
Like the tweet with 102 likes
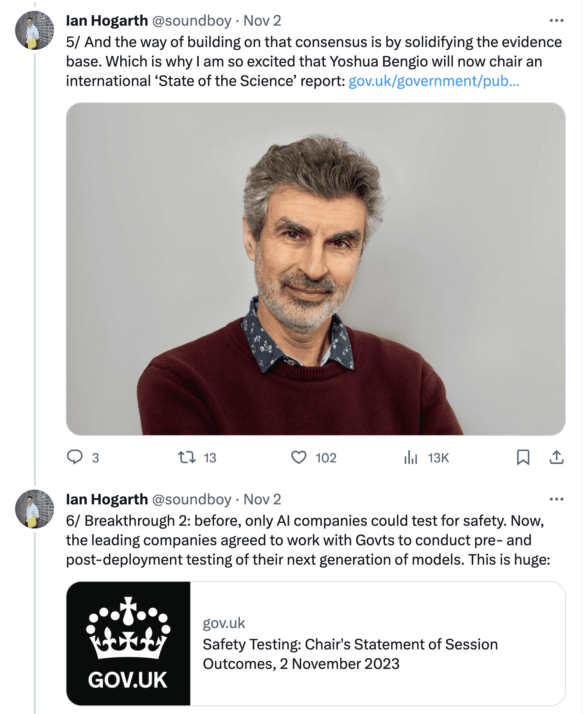299,457
